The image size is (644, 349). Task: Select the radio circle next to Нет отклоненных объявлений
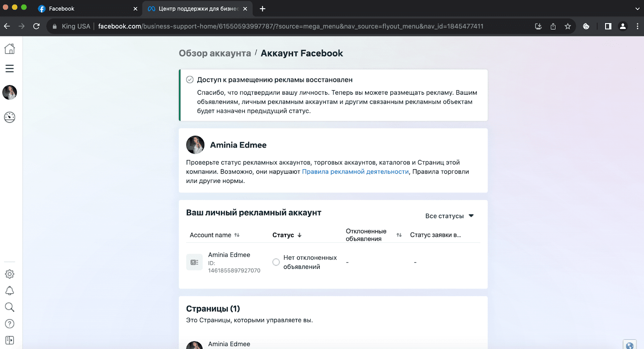pyautogui.click(x=276, y=262)
